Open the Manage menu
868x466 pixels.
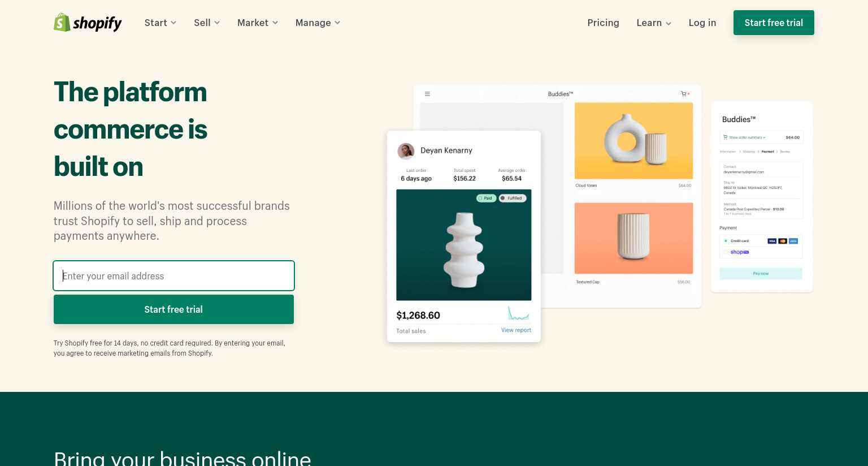318,23
